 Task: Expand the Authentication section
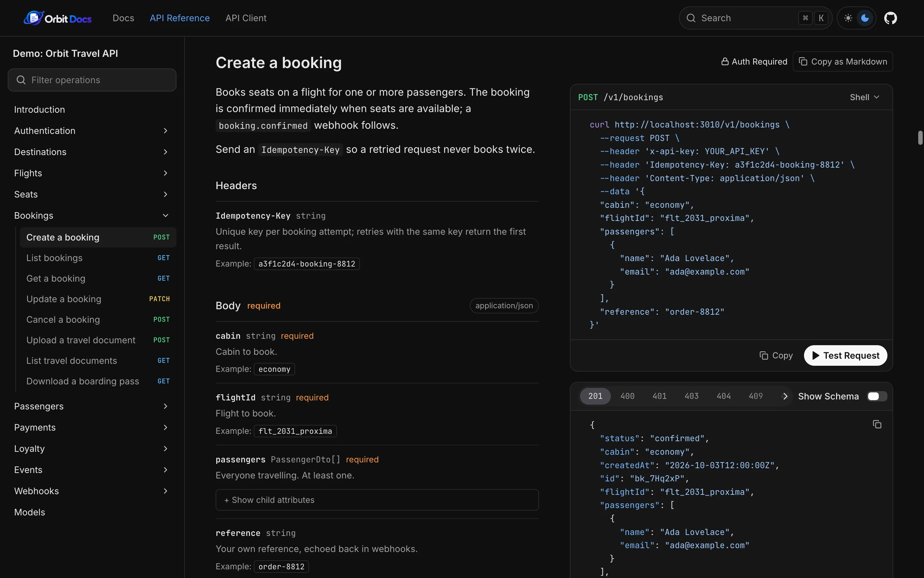(x=92, y=131)
